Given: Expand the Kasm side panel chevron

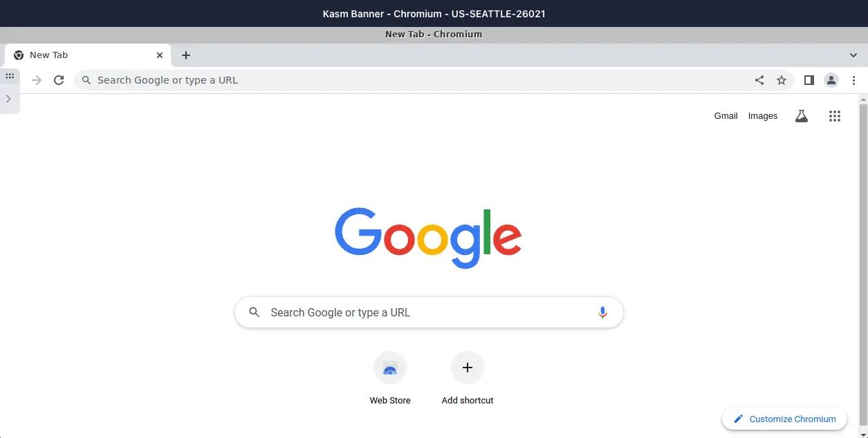Looking at the screenshot, I should click(x=8, y=99).
